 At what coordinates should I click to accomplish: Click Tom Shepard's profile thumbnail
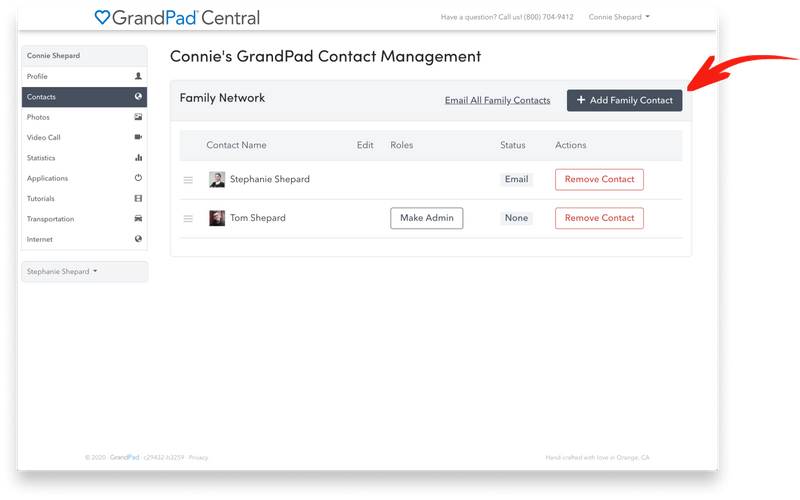[x=217, y=218]
